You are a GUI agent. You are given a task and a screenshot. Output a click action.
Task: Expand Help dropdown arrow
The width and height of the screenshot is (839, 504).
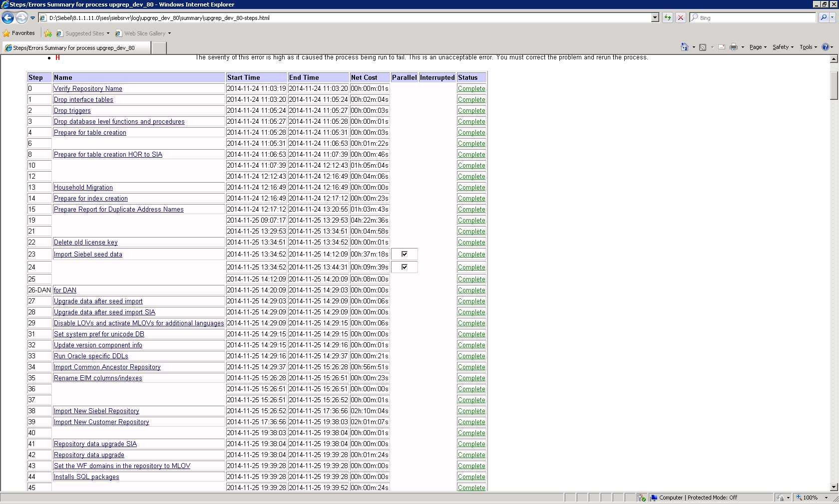pos(832,47)
